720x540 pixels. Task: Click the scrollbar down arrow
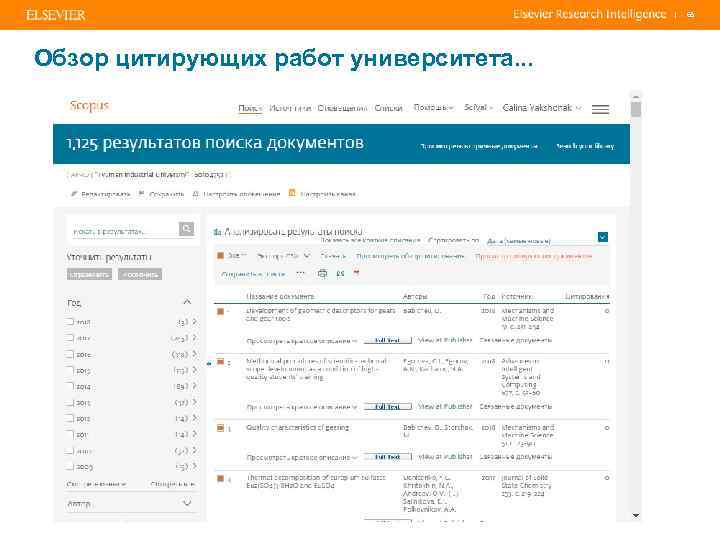pyautogui.click(x=636, y=516)
